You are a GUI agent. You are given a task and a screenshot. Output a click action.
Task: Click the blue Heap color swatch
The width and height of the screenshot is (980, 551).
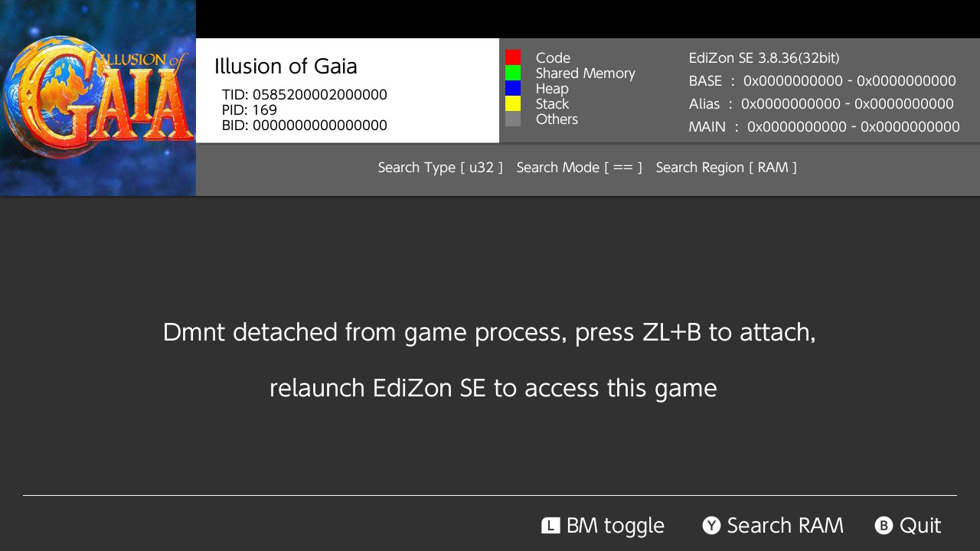tap(513, 88)
